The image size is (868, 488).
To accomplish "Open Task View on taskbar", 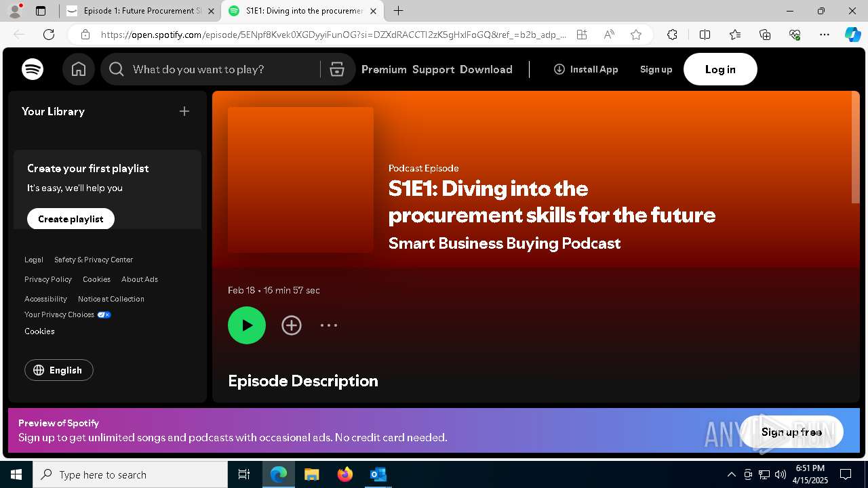I will (244, 474).
